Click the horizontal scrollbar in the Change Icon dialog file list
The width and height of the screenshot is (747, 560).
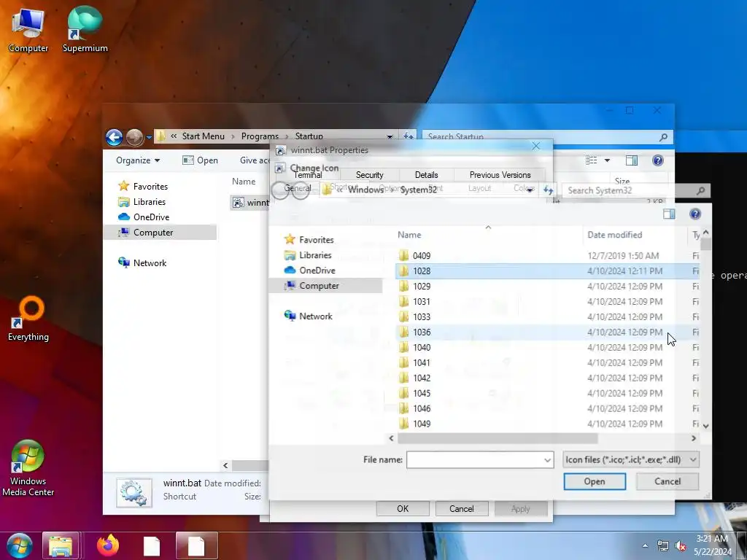(x=498, y=438)
